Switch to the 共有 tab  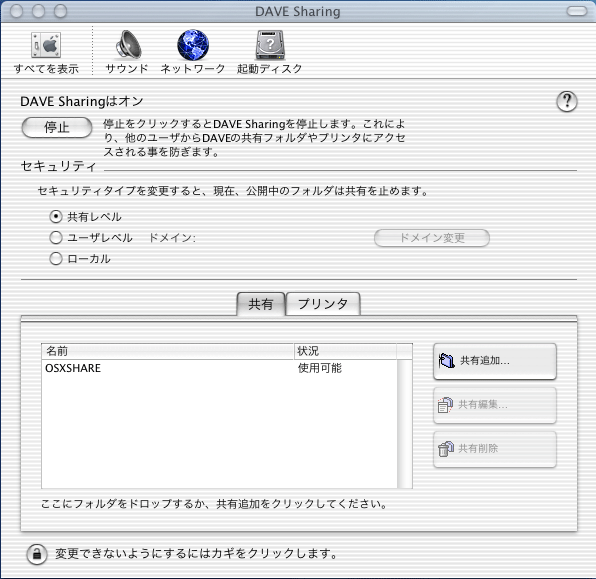(x=261, y=304)
